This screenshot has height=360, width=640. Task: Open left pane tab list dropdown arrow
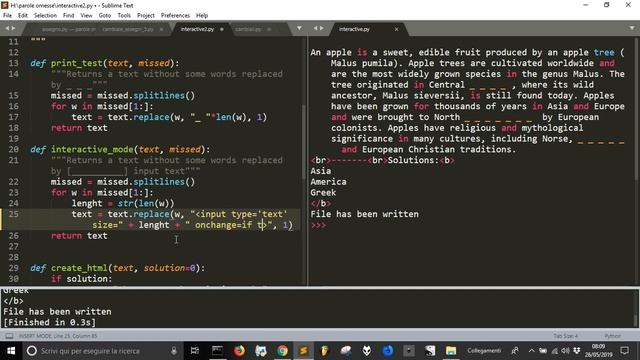[299, 28]
